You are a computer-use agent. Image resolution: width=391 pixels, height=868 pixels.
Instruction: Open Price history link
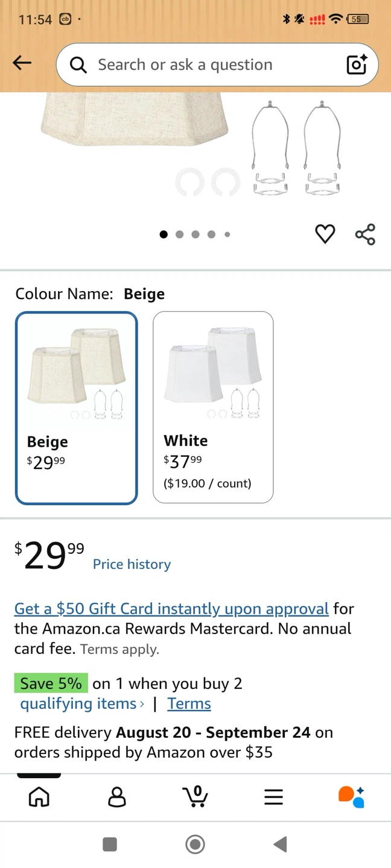point(132,564)
